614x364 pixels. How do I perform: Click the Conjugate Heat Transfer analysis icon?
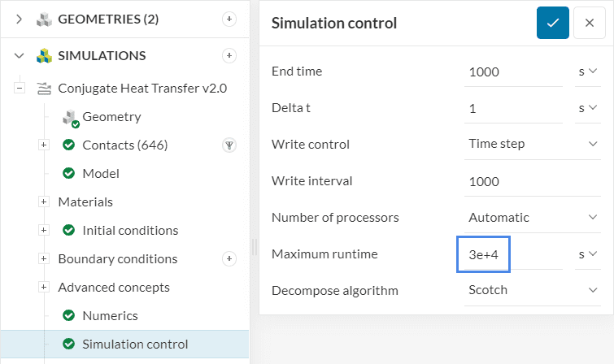tap(44, 88)
